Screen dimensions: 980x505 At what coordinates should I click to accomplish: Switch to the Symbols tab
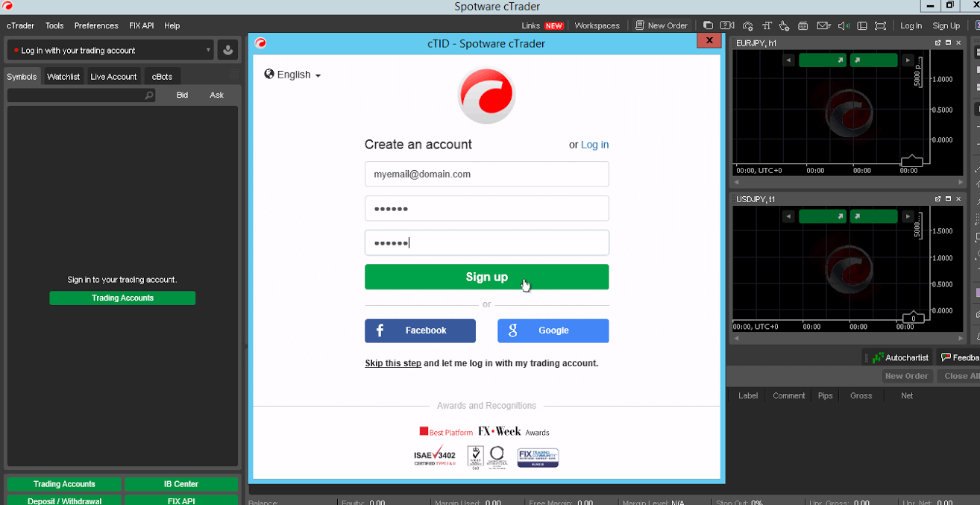(x=22, y=76)
